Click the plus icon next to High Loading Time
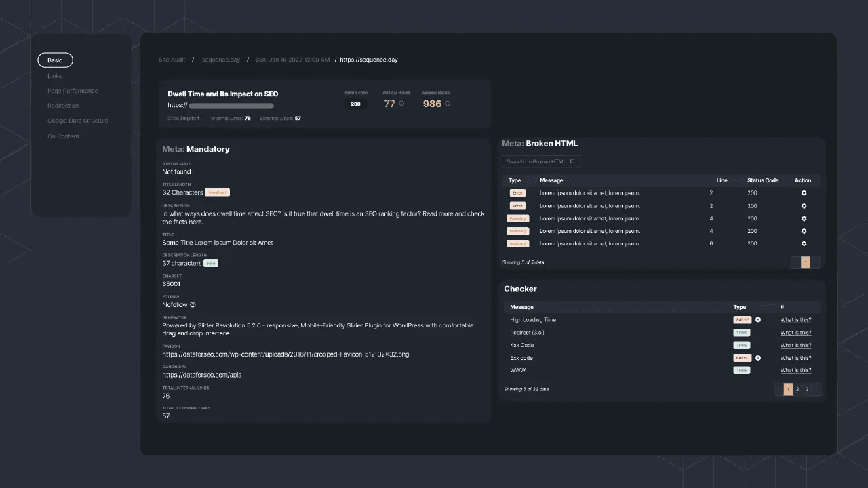868x488 pixels. tap(758, 320)
